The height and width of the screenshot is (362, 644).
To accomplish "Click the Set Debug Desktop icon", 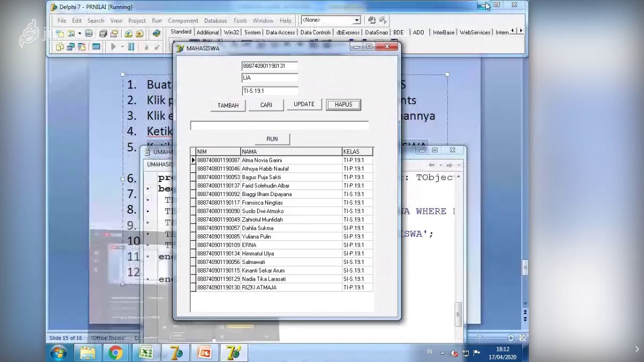I will click(383, 20).
